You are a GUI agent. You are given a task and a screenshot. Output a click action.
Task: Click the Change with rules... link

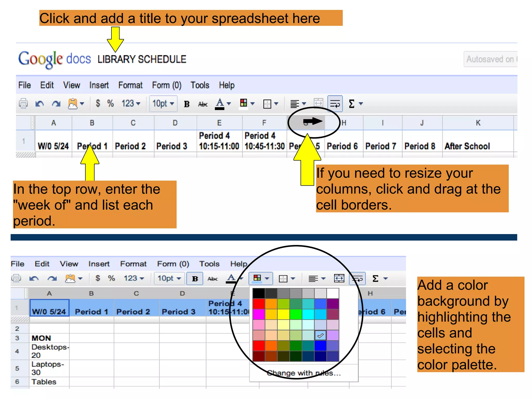[x=304, y=373]
